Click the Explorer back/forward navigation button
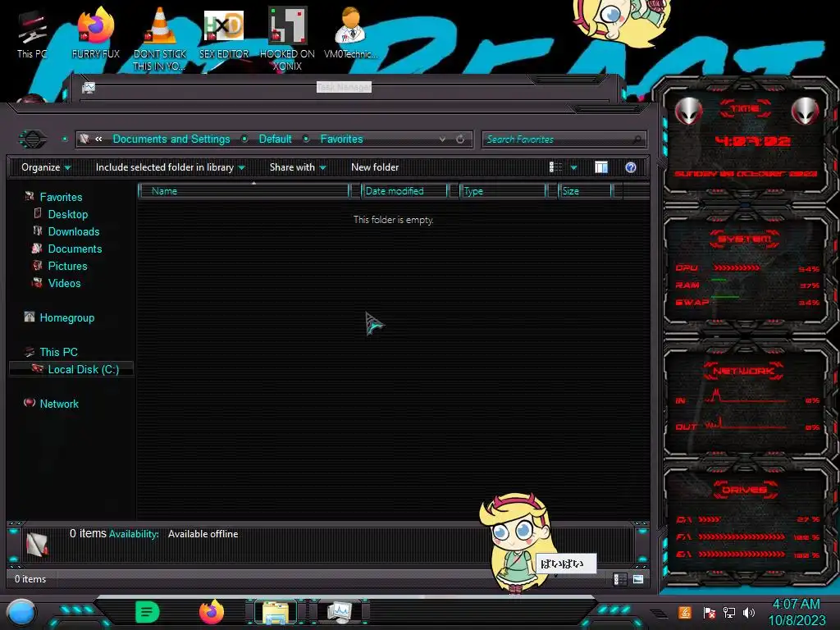The width and height of the screenshot is (840, 630). (x=33, y=139)
